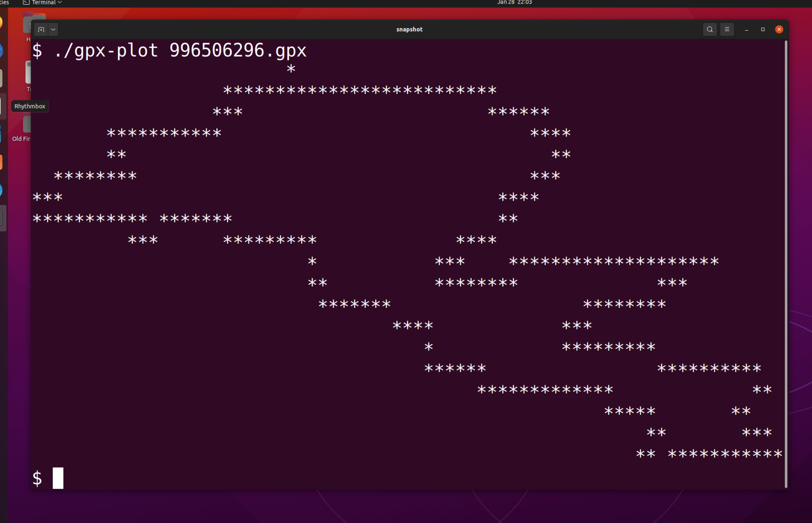This screenshot has width=812, height=523.
Task: Click the Activities label in the top bar
Action: pyautogui.click(x=4, y=2)
